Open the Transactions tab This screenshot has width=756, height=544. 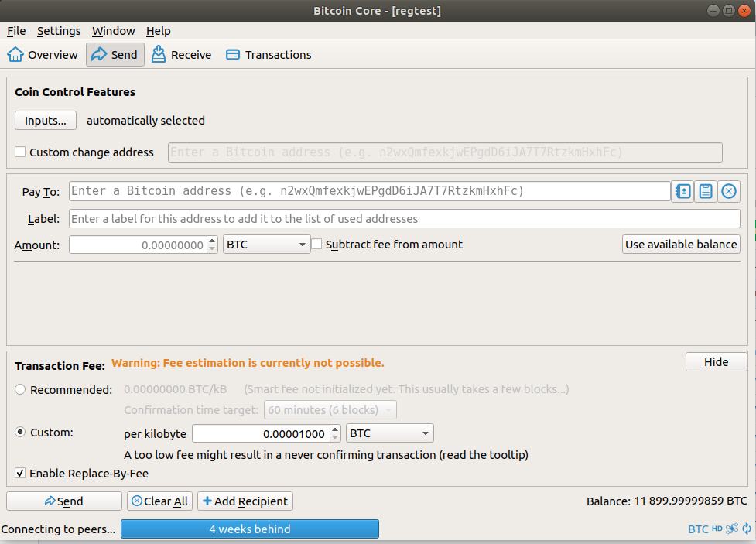tap(269, 54)
